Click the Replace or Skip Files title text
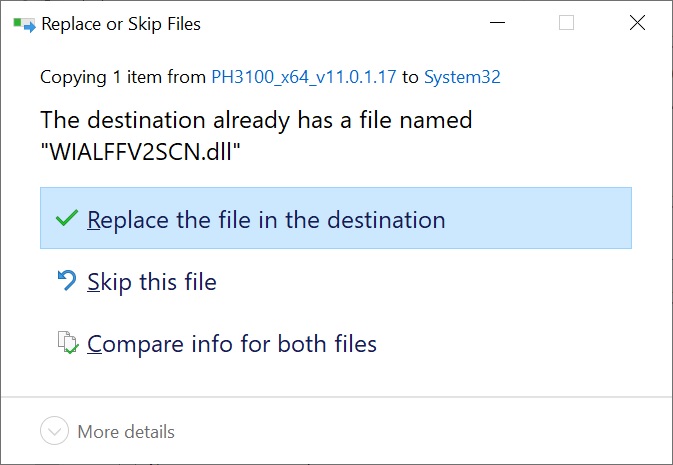This screenshot has width=673, height=465. 120,24
